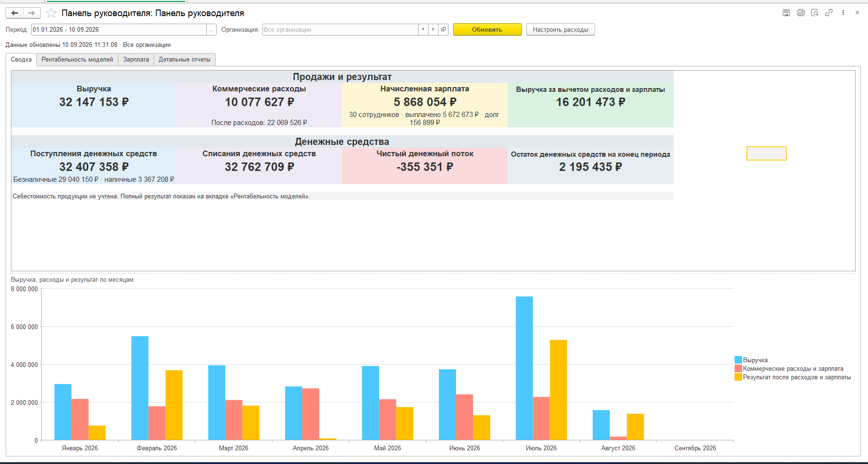Save the report with the floppy disk icon
Screen dimensions: 868x464
pyautogui.click(x=786, y=13)
